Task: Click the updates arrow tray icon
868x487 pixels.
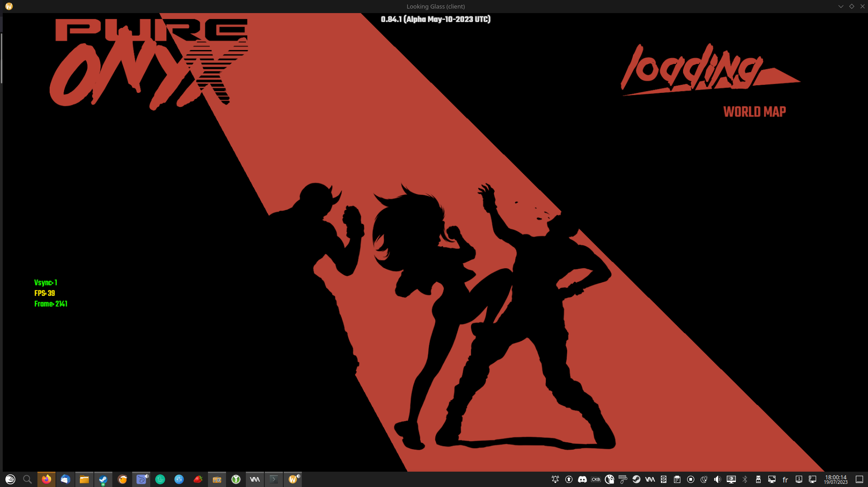Action: pos(569,479)
